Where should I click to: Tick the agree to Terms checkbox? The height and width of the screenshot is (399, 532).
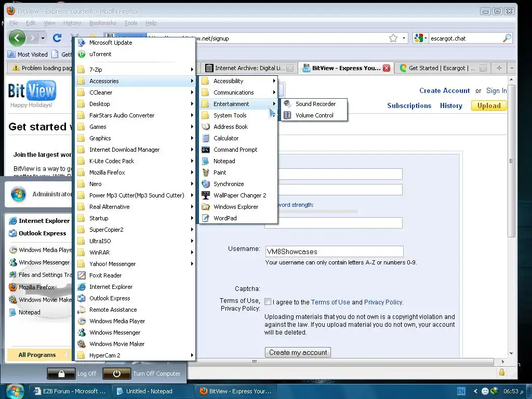(x=268, y=302)
